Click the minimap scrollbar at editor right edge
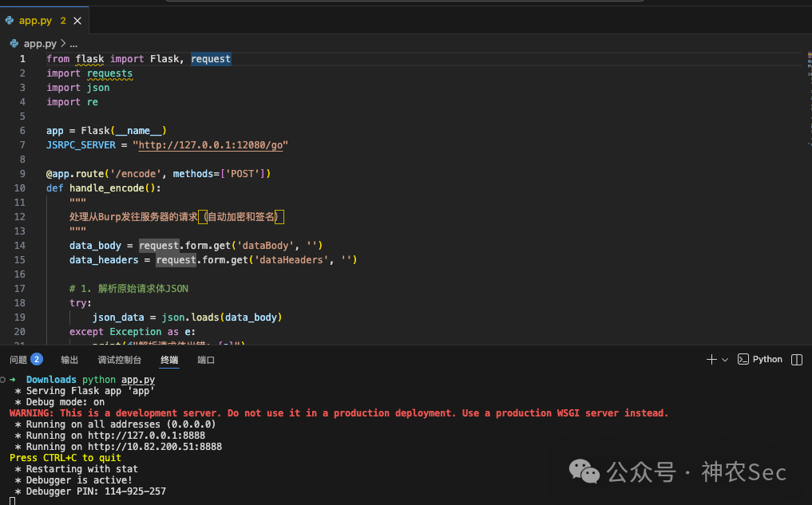Screen dimensions: 812x505 (x=810, y=98)
